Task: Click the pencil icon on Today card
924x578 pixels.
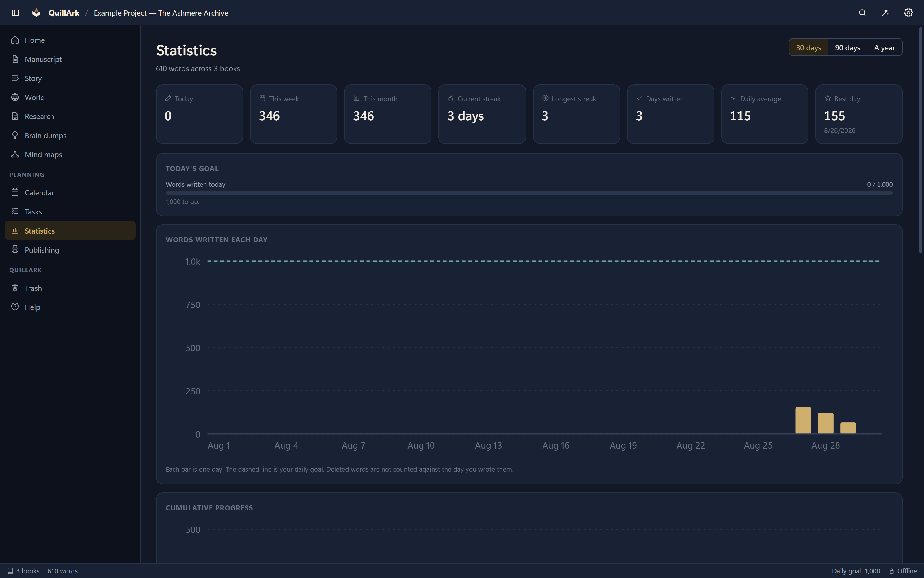Action: (x=168, y=98)
